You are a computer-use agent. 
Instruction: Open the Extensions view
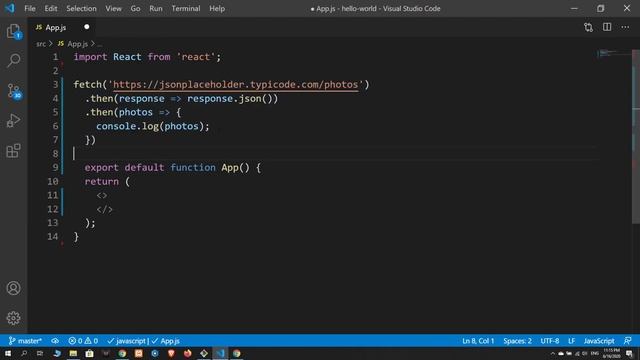13,151
